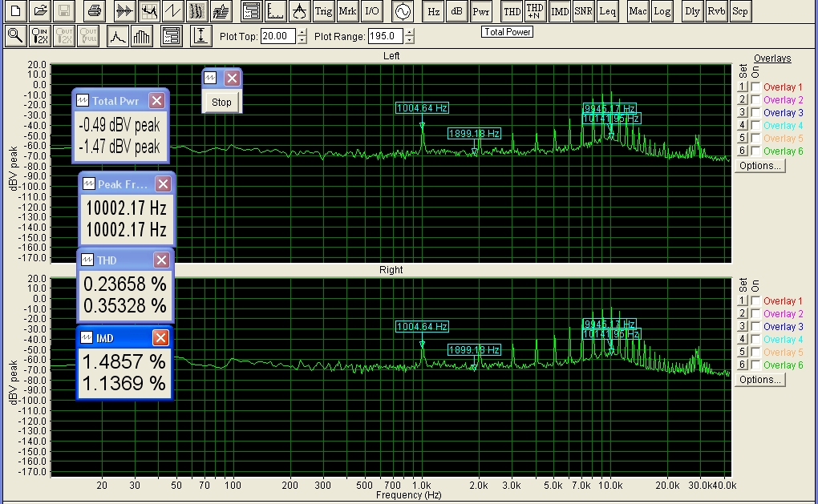The width and height of the screenshot is (818, 504).
Task: Increase Plot Top value with up arrow
Action: pos(302,33)
